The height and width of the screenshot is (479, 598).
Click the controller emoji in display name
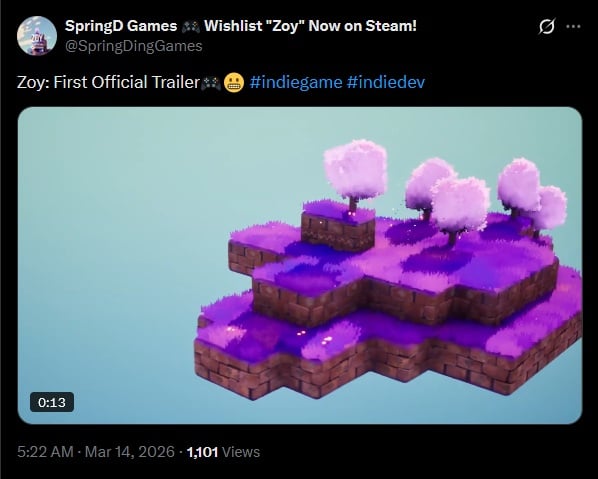tap(191, 26)
